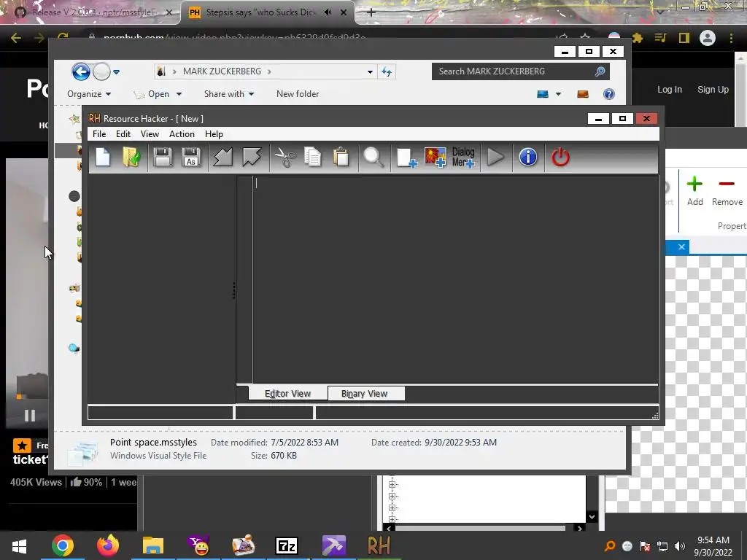Open Chrome from the taskbar
Screen dimensions: 747x560
63,545
